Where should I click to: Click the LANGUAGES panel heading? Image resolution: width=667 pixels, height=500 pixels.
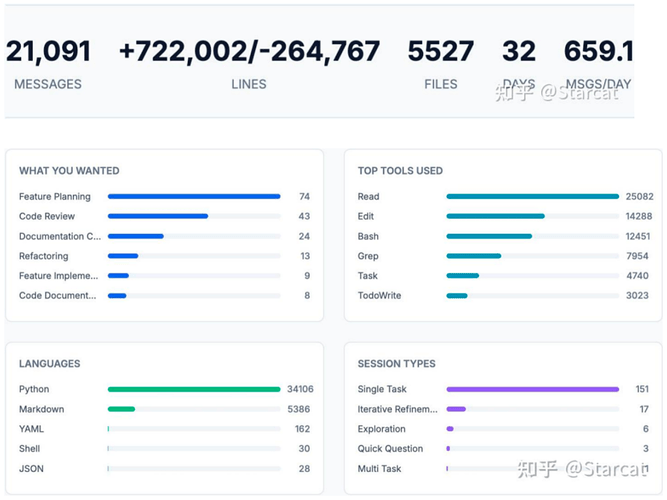pyautogui.click(x=49, y=364)
